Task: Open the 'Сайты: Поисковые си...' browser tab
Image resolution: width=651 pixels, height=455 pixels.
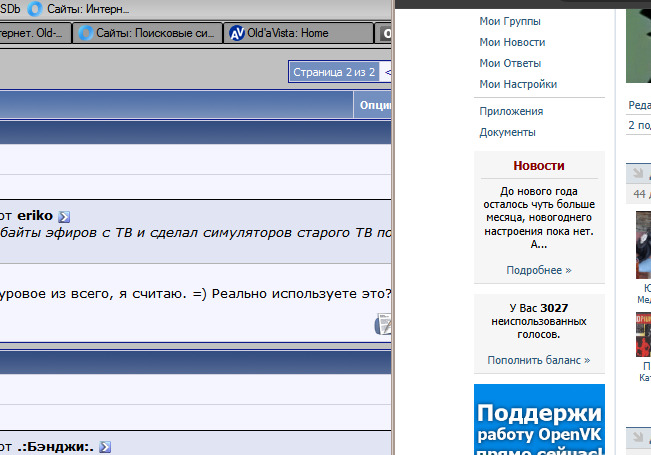Action: (148, 33)
